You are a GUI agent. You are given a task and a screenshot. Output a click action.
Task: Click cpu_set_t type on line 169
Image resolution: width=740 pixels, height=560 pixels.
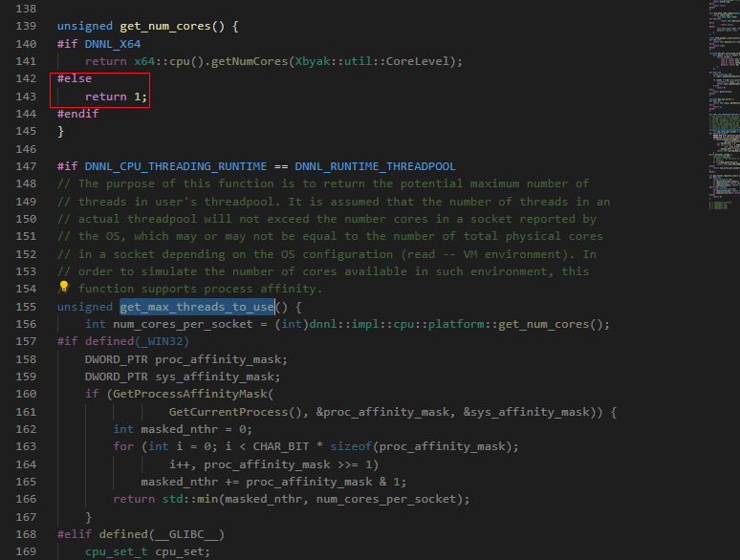click(x=116, y=551)
